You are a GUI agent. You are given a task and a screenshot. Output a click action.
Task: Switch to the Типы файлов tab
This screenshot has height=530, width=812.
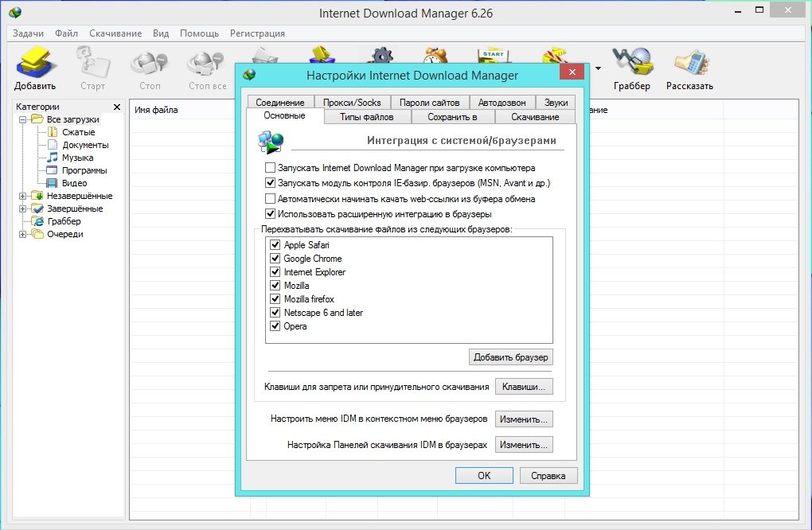pos(366,117)
